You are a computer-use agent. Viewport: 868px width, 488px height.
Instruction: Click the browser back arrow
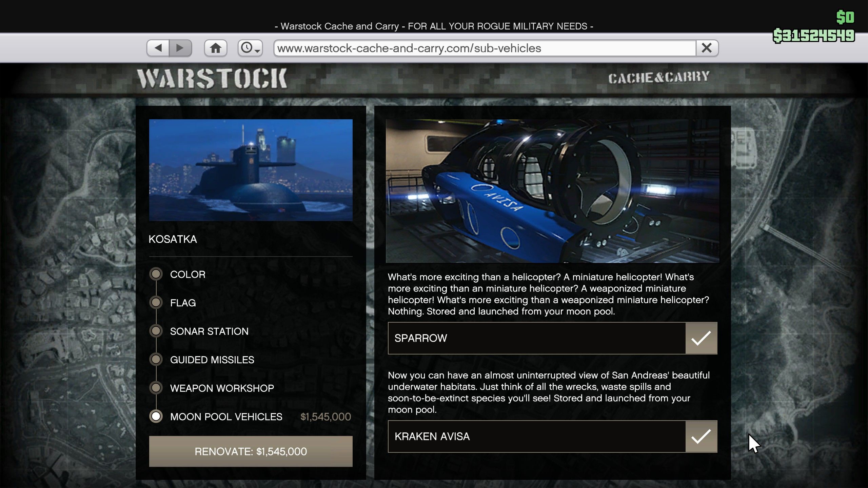coord(158,48)
